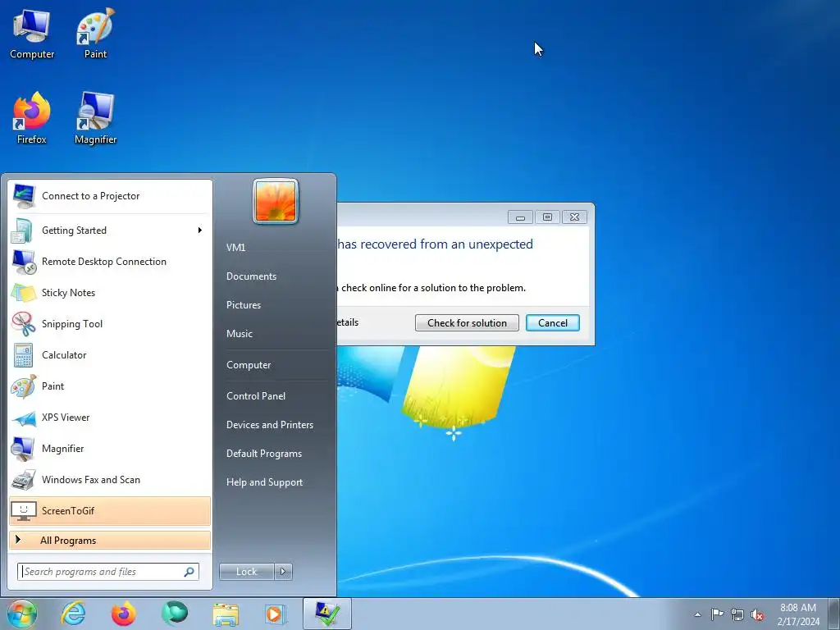This screenshot has height=630, width=840.
Task: Click the Snipping Tool scissors icon
Action: pyautogui.click(x=24, y=324)
